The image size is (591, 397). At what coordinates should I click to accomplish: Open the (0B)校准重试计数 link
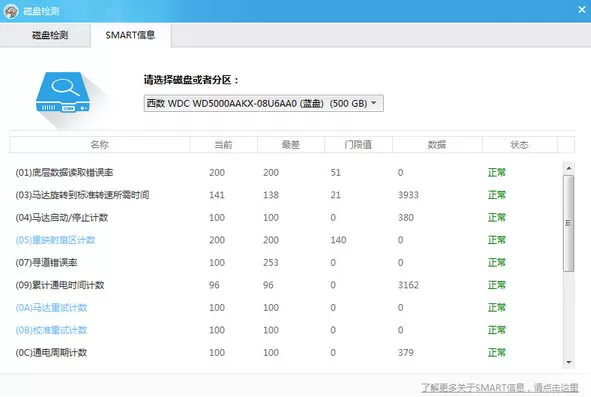coord(51,330)
